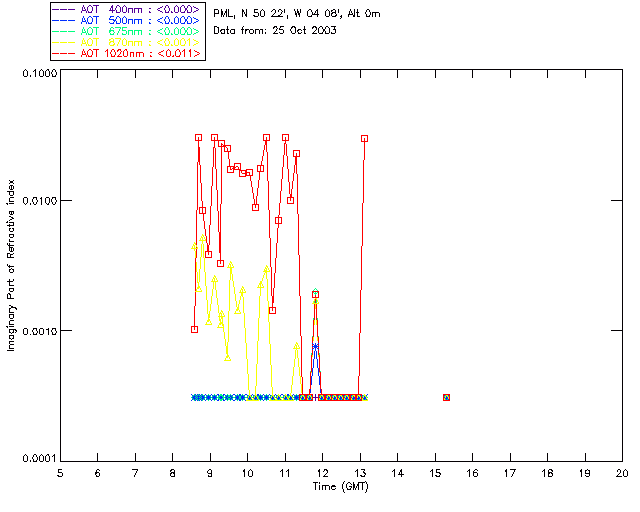Click the first red square marker near 0.0010
Viewport: 640px width, 512px height.
(x=195, y=329)
